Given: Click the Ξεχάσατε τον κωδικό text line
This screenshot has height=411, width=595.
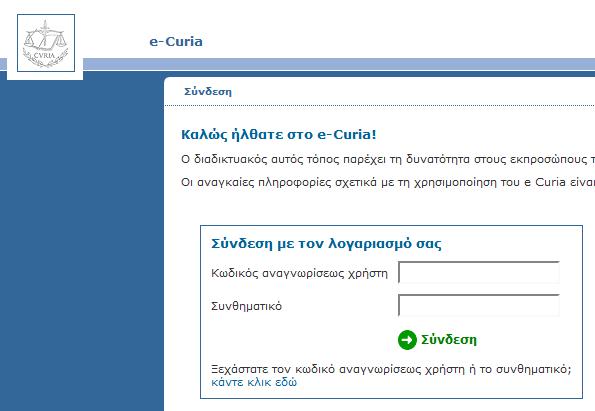Looking at the screenshot, I should click(x=391, y=369).
